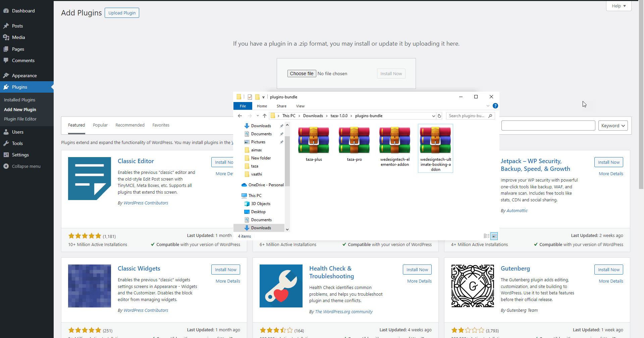The image size is (644, 338).
Task: Switch to Recommended plugins tab
Action: tap(130, 125)
